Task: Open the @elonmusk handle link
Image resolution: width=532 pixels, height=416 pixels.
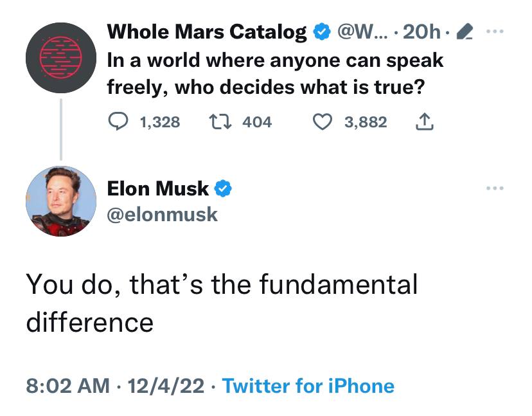Action: [x=163, y=213]
